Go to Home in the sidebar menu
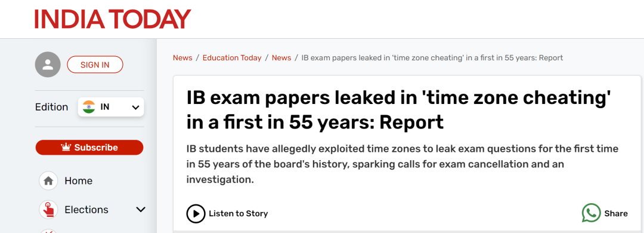This screenshot has height=233, width=644. point(79,180)
